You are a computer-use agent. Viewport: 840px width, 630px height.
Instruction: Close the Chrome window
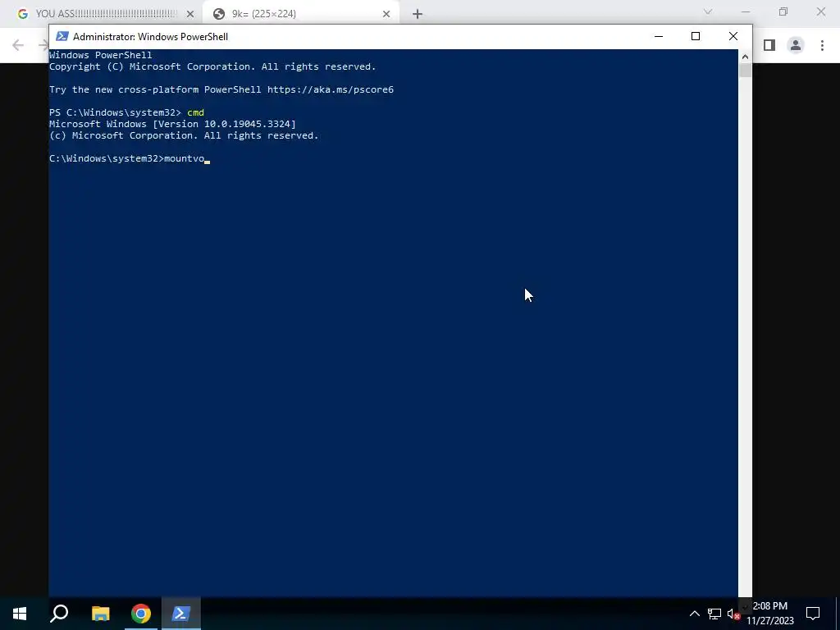click(x=820, y=11)
